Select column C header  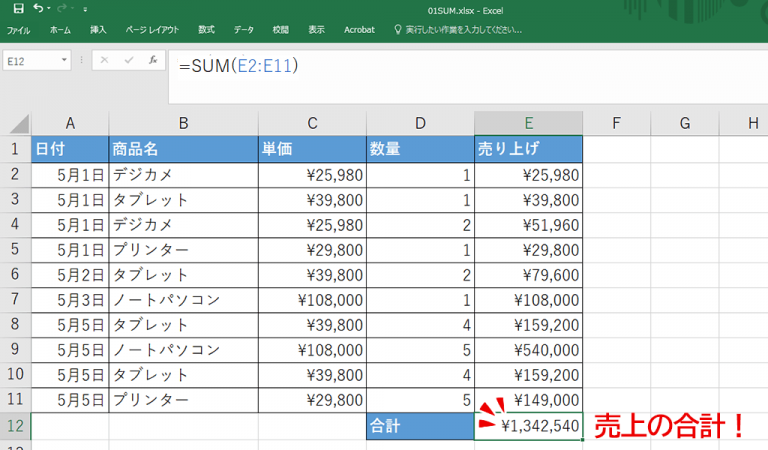click(312, 123)
